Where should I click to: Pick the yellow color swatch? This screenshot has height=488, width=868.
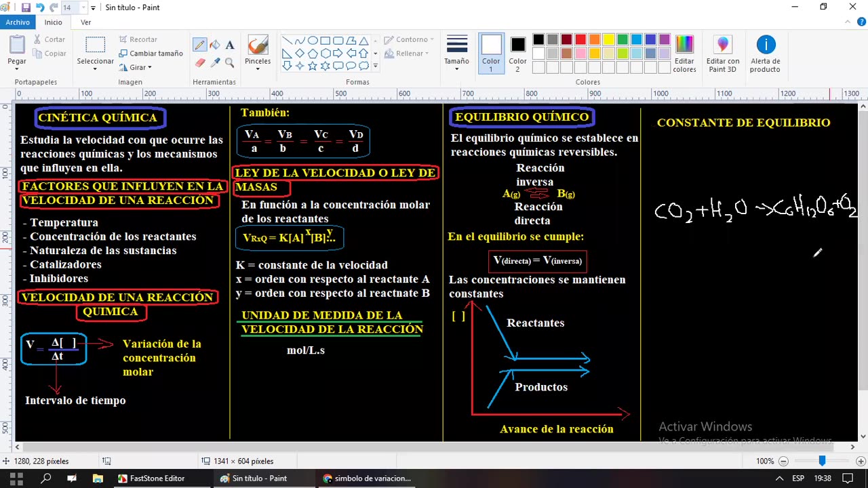coord(608,40)
